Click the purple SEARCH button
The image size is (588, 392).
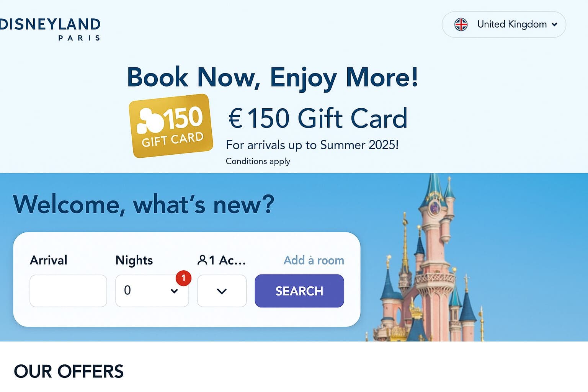(x=299, y=291)
